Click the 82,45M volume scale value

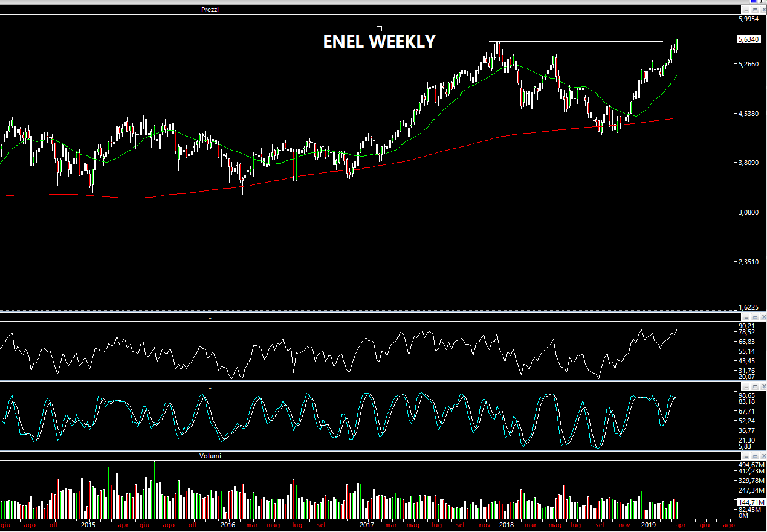[x=749, y=510]
